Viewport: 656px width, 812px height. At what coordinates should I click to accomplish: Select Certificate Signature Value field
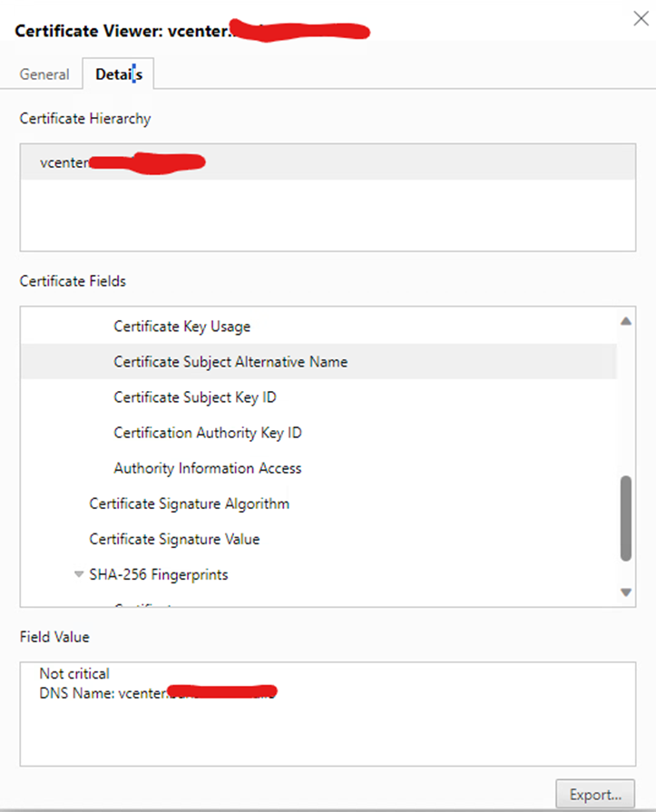point(174,539)
